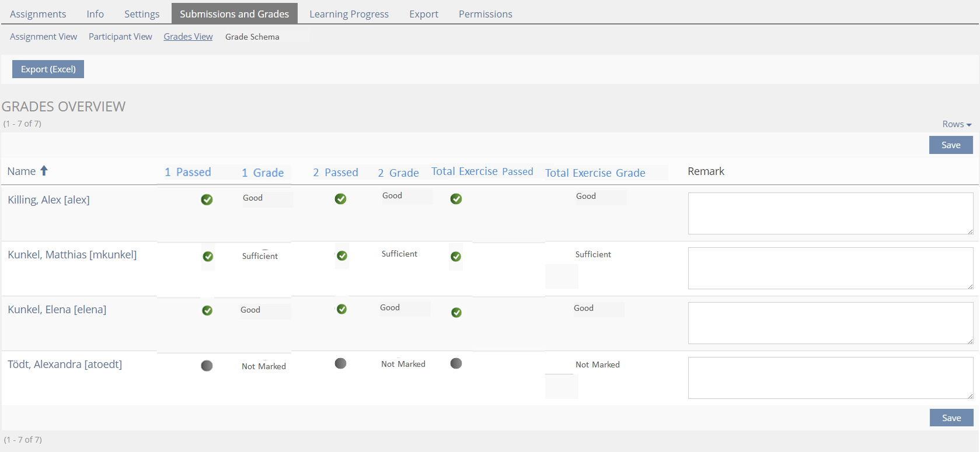Focus the remark box for Alexandra Tödt
This screenshot has height=452, width=980.
[x=830, y=378]
